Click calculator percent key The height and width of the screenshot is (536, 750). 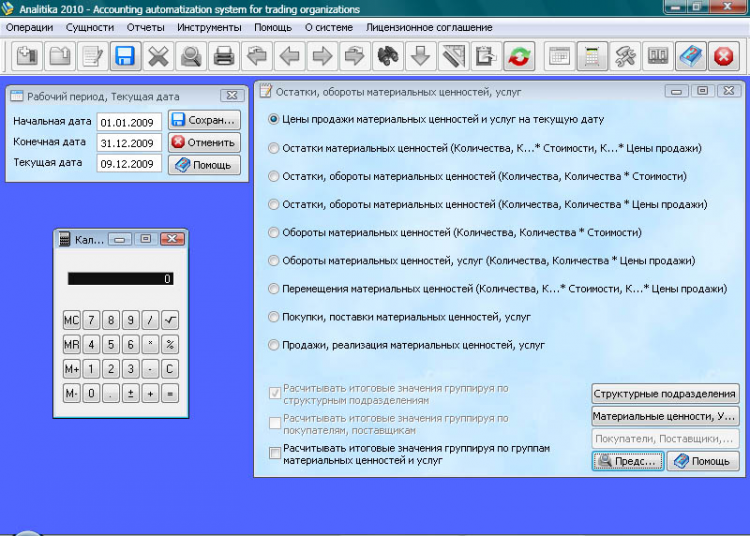pyautogui.click(x=170, y=344)
